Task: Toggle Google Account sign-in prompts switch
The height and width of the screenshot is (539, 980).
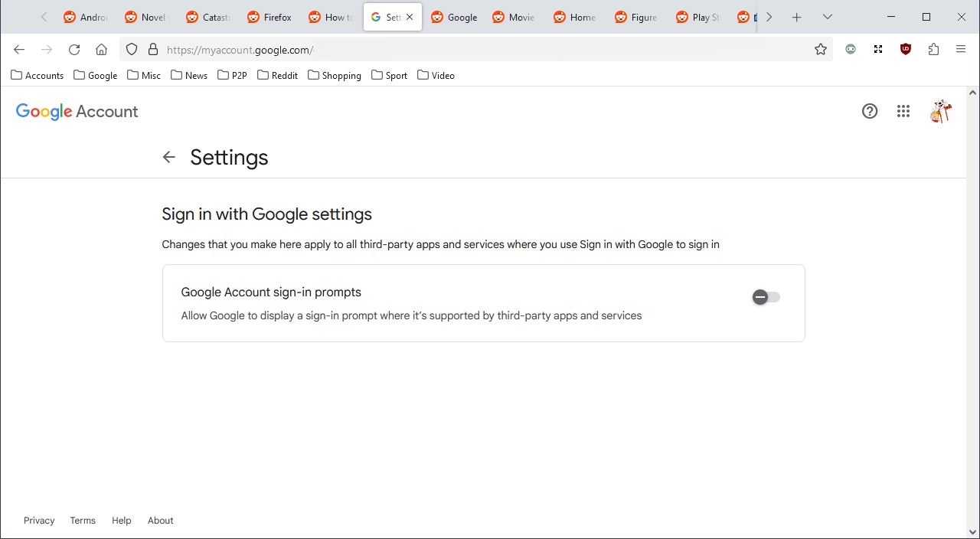Action: click(766, 297)
